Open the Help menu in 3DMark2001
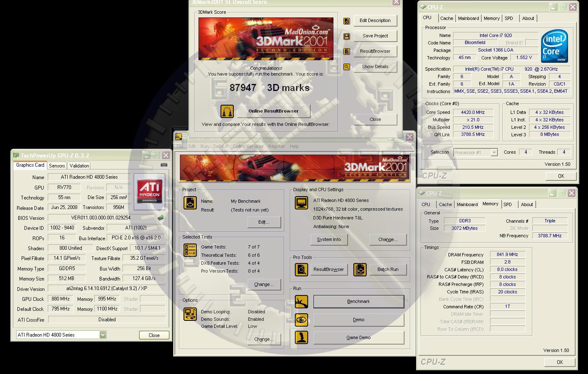Viewport: 588px width, 374px height. (294, 146)
